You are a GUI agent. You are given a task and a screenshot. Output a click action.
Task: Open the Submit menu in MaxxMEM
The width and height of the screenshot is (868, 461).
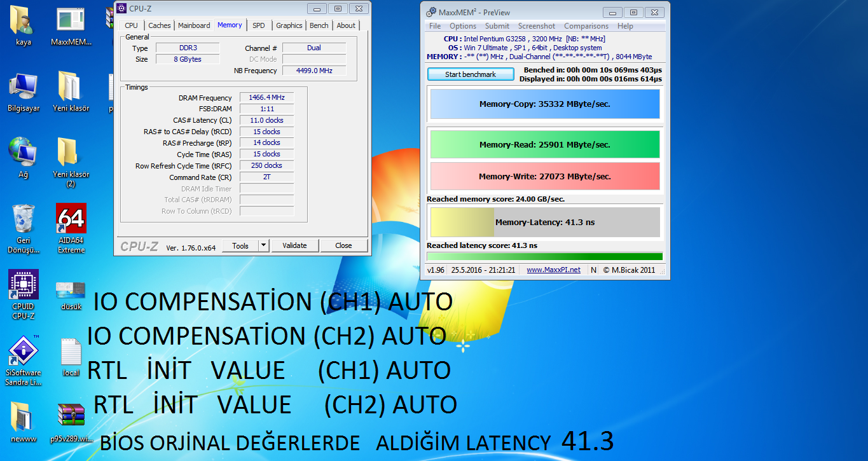(497, 26)
